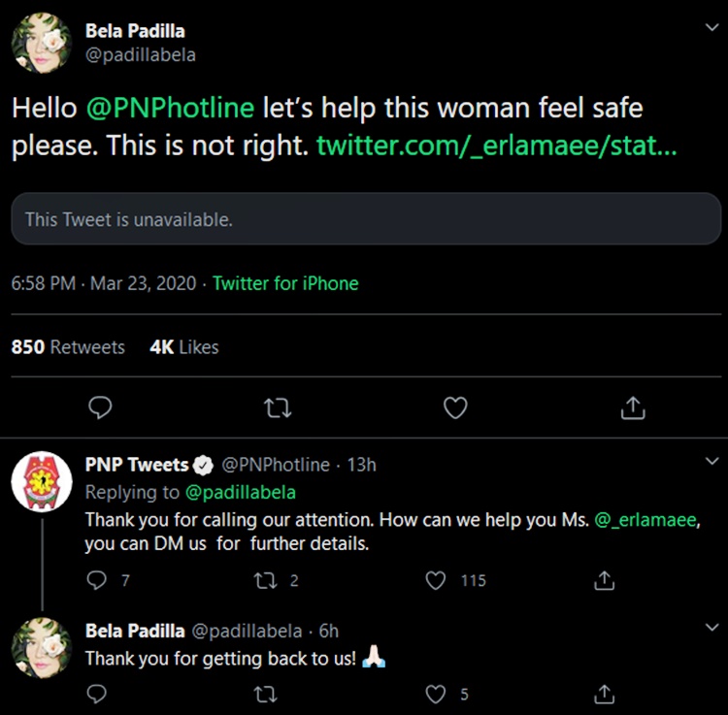Share the PNP Tweets reply
The image size is (728, 715).
pos(604,580)
